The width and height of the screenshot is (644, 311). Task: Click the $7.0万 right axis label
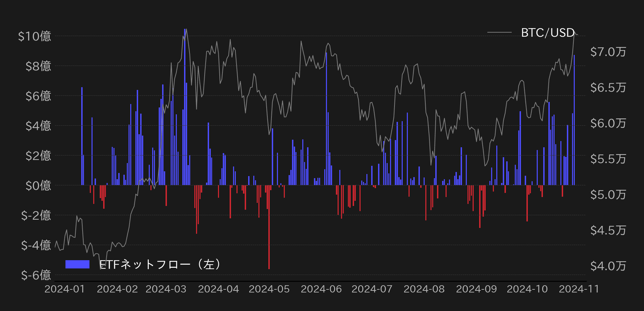[608, 52]
